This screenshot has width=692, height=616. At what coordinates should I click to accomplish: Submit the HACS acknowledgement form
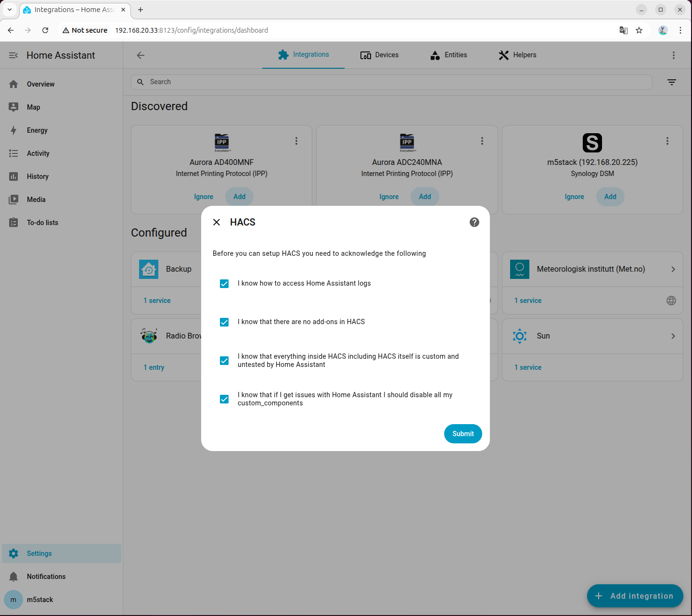[x=462, y=434]
